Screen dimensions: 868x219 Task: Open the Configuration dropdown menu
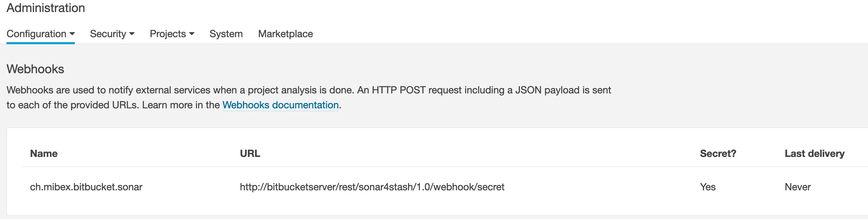(x=37, y=34)
